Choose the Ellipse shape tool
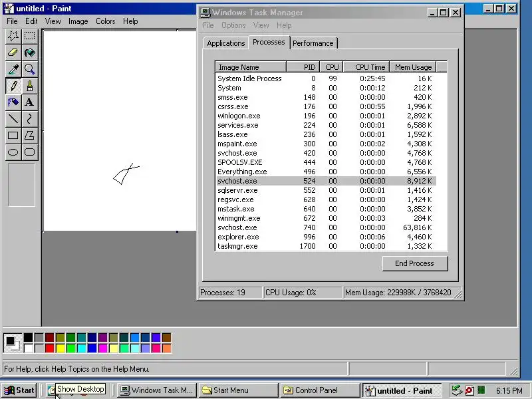This screenshot has height=399, width=532. tap(13, 152)
